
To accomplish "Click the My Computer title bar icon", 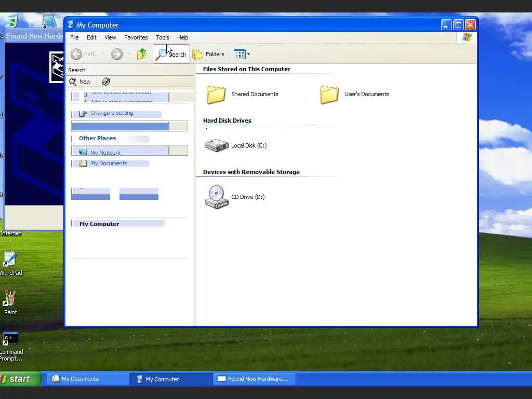I will [x=71, y=25].
